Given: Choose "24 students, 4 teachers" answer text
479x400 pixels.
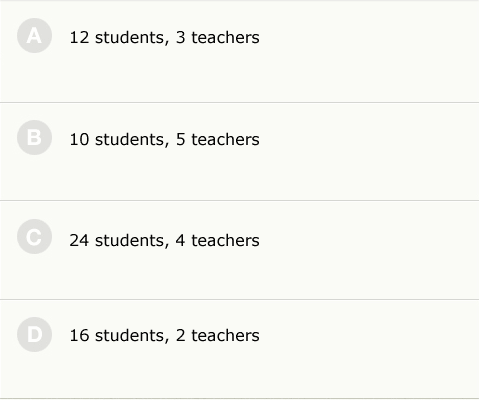Looking at the screenshot, I should (x=164, y=240).
